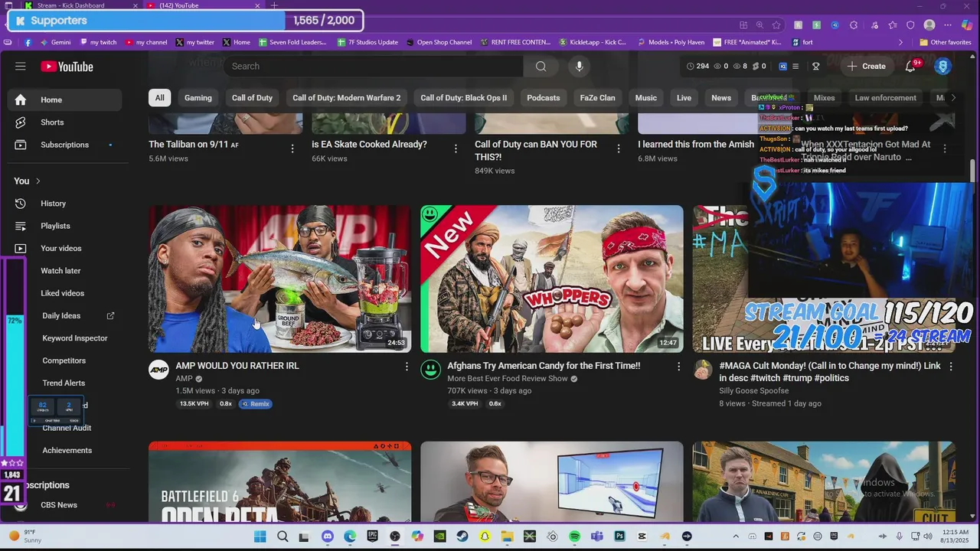Screen dimensions: 980x551
Task: Expand the You section chevron
Action: [38, 181]
